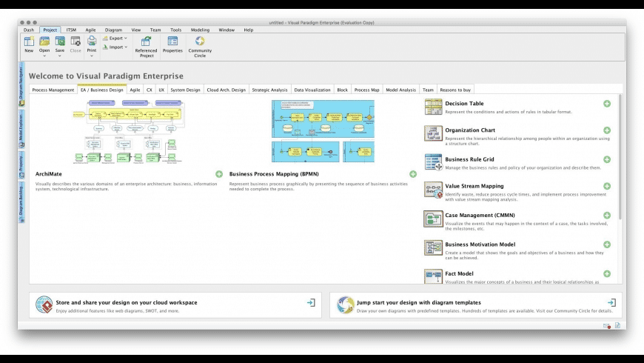Click the Value Stream Mapping icon
Screen dimensions: 644x363
tap(433, 190)
